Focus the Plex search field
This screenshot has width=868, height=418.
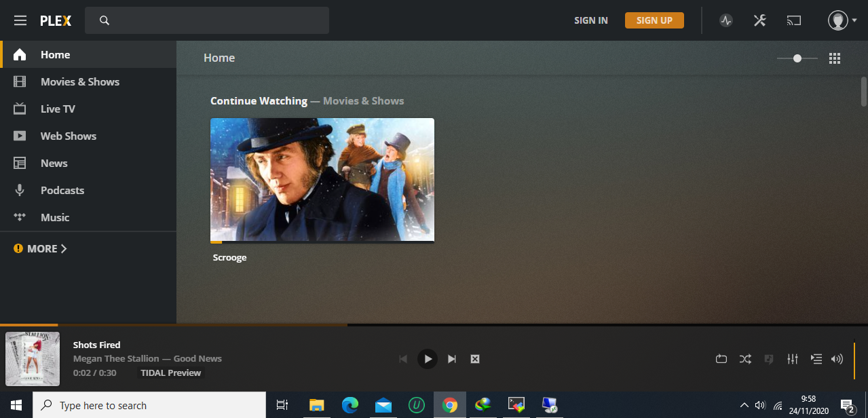coord(207,20)
